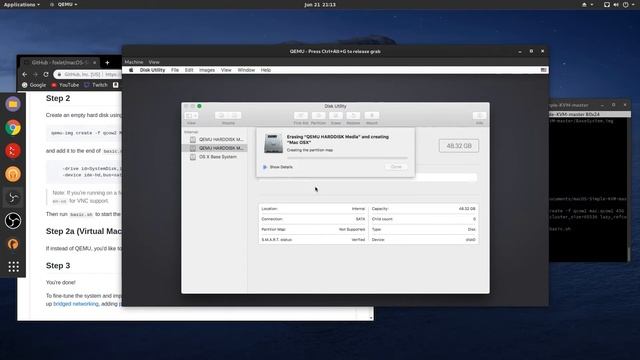
Task: Click the Erase toolbar icon
Action: click(x=336, y=116)
